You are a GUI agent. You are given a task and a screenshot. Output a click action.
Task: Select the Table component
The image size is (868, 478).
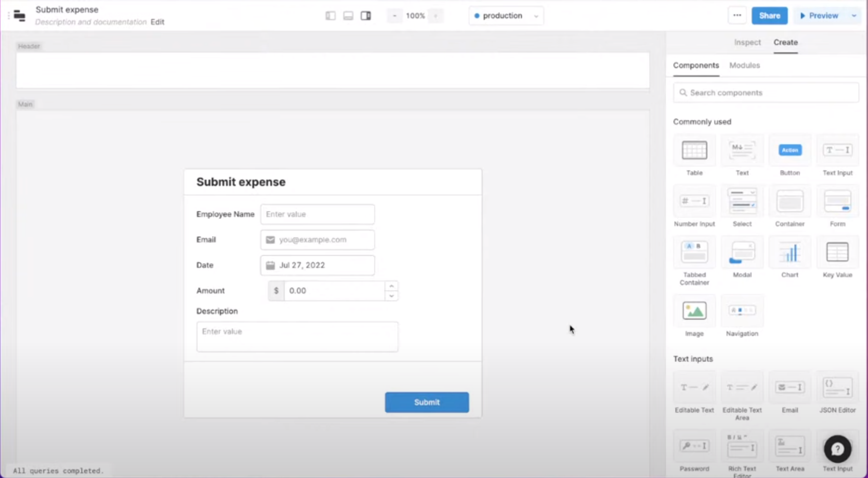coord(694,150)
